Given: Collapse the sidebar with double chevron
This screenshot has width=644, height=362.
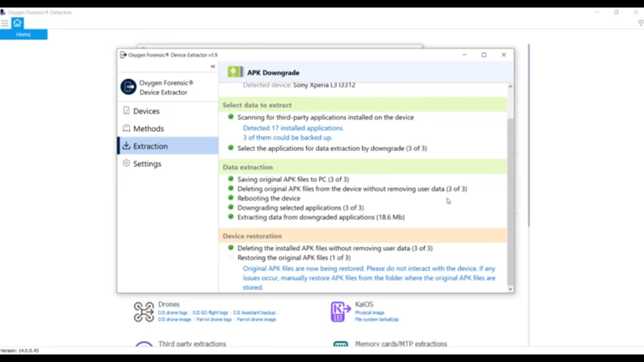Looking at the screenshot, I should 213,66.
